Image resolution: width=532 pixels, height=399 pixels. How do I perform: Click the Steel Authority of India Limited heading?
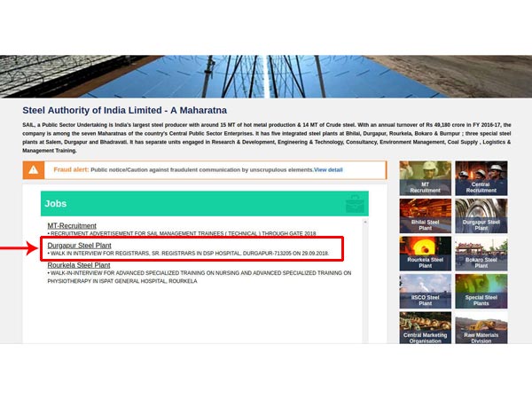click(x=124, y=110)
